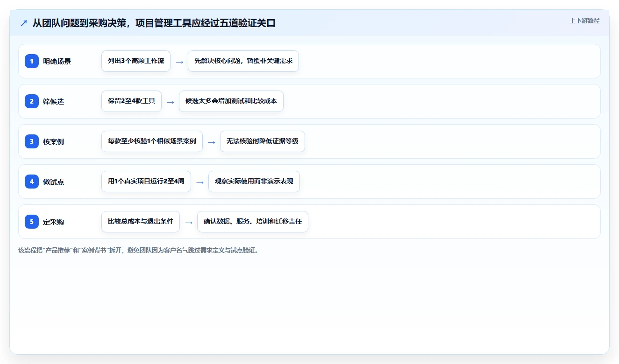Click the footnote starting with 该流程把
The width and height of the screenshot is (619, 364).
[x=139, y=250]
